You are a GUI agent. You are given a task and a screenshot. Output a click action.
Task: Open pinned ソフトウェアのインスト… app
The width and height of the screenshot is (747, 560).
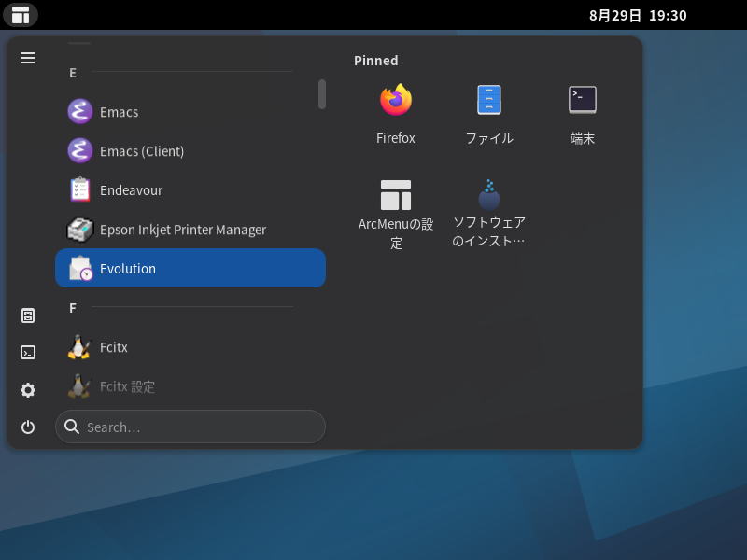pyautogui.click(x=489, y=215)
